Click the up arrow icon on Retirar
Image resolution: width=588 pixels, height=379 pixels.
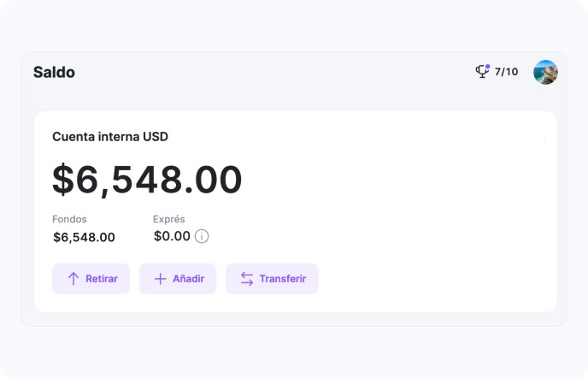[x=73, y=279]
